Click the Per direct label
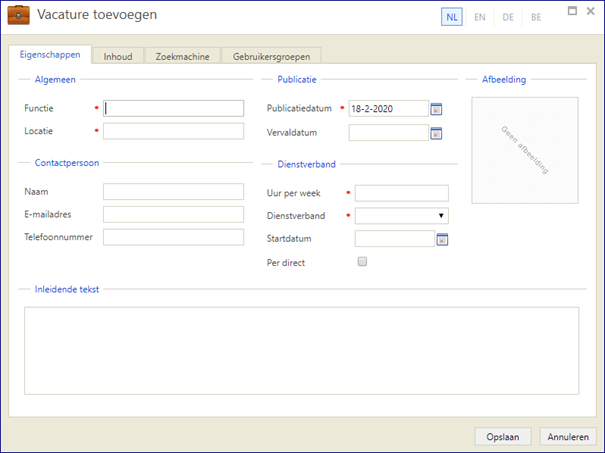Screen dimensions: 605x453 tap(286, 263)
